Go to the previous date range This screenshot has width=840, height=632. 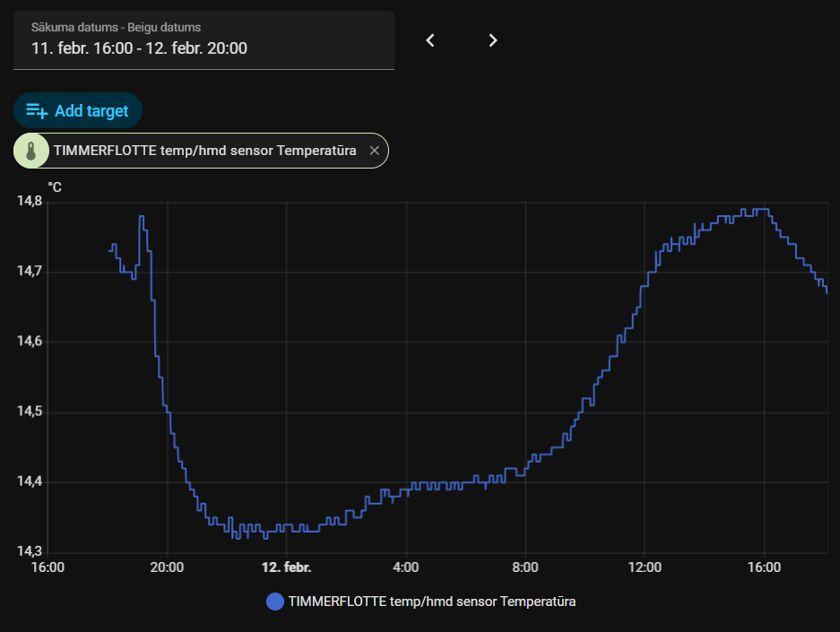[430, 40]
